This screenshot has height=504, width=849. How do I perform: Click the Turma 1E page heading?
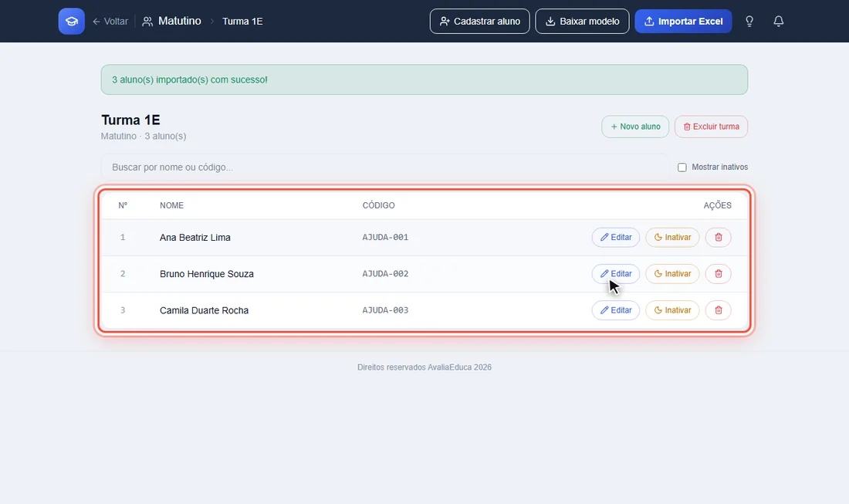coord(130,120)
